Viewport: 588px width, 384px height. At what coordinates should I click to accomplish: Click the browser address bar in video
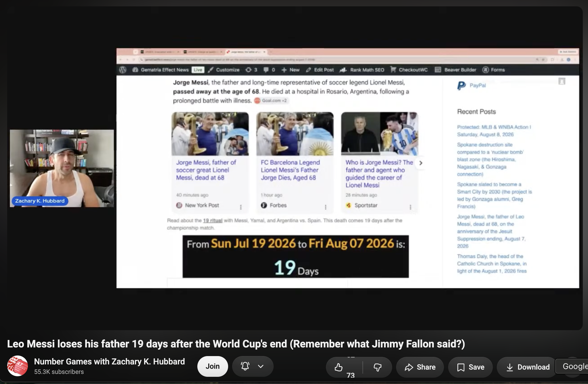tap(337, 60)
